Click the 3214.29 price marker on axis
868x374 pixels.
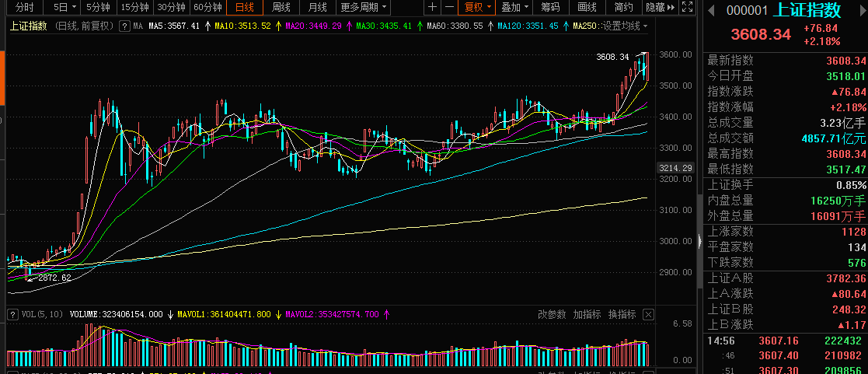[x=677, y=168]
